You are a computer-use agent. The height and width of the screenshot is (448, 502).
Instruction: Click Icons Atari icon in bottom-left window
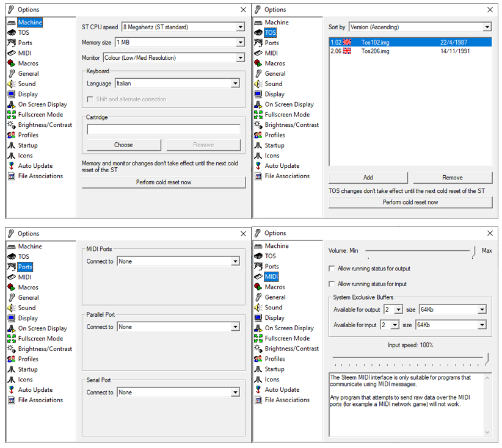coord(12,380)
